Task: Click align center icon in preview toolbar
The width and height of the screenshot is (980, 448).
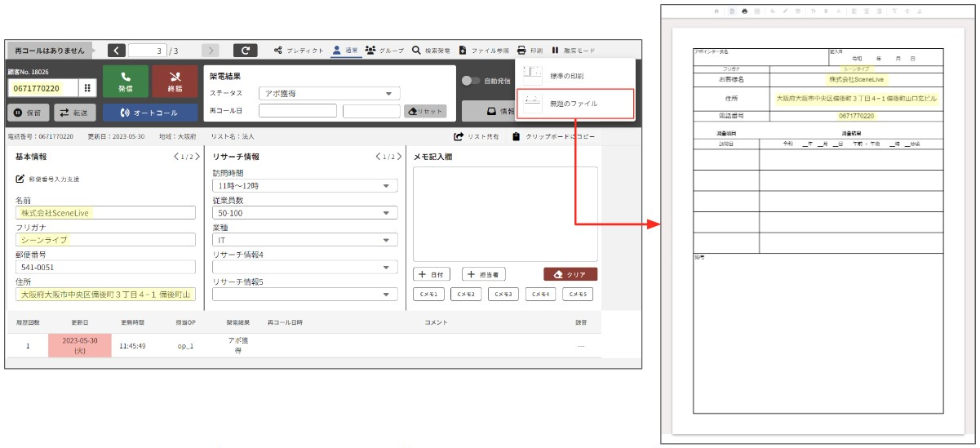Action: 866,11
